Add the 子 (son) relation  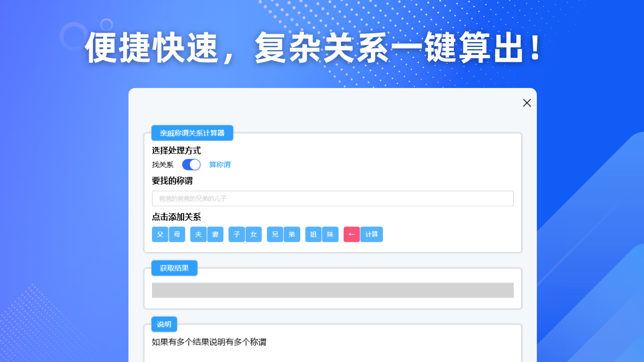(236, 234)
